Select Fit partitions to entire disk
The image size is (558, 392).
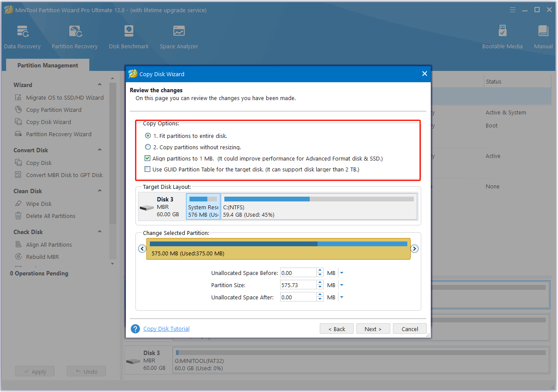(148, 136)
